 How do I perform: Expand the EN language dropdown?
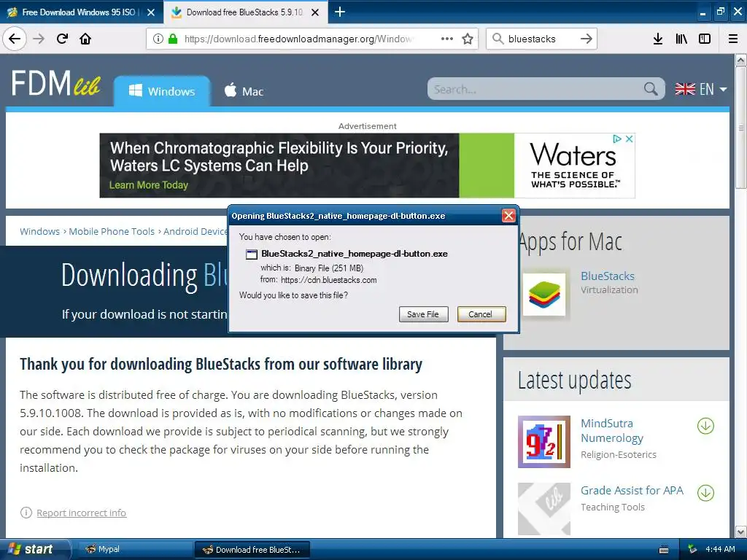[701, 89]
